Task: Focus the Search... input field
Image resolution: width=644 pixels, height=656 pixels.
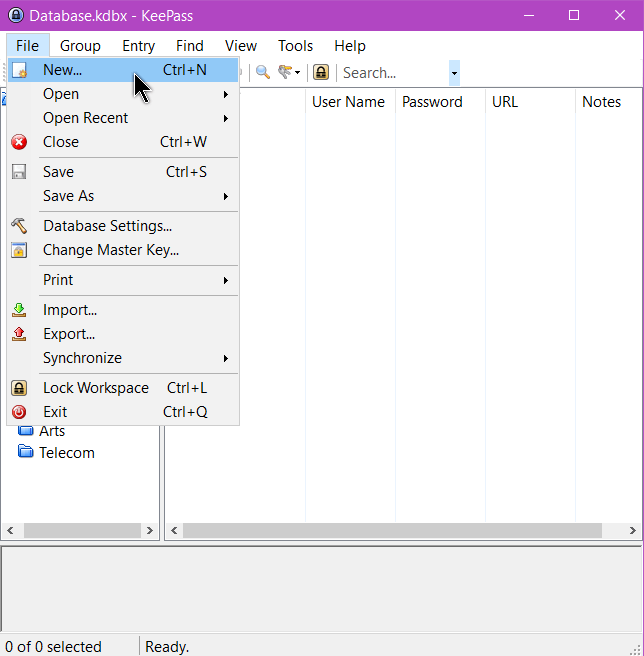Action: [x=394, y=73]
